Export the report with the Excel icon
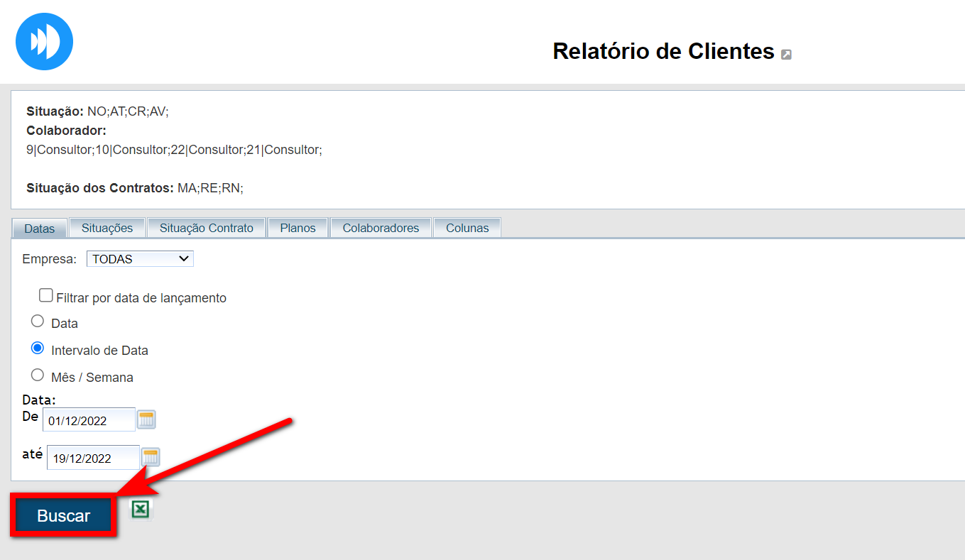The width and height of the screenshot is (965, 560). coord(141,509)
